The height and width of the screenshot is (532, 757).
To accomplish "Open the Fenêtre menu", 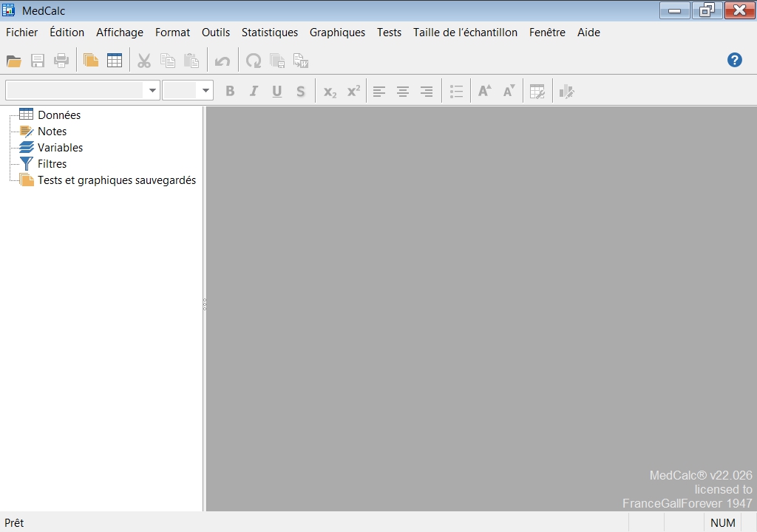I will pos(547,33).
